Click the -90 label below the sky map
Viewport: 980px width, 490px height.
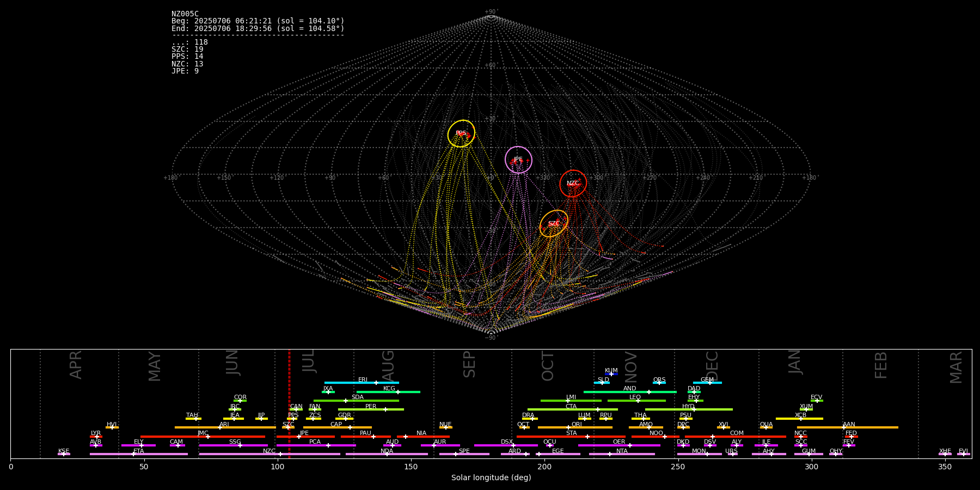pyautogui.click(x=491, y=338)
